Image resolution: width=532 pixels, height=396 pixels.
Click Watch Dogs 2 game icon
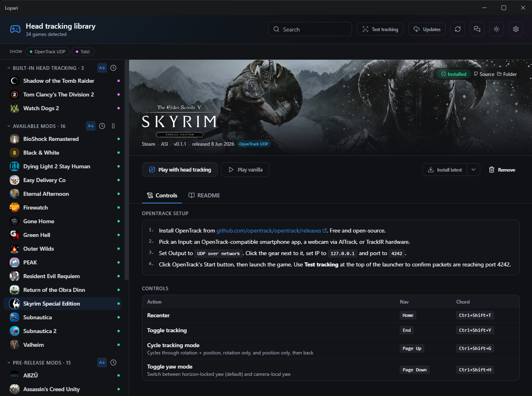15,108
